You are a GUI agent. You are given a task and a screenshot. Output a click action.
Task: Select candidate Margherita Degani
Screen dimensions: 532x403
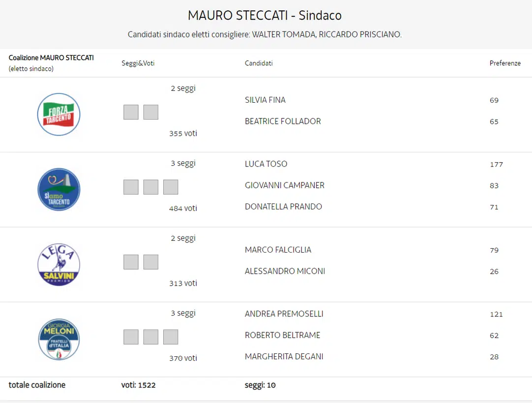[284, 356]
